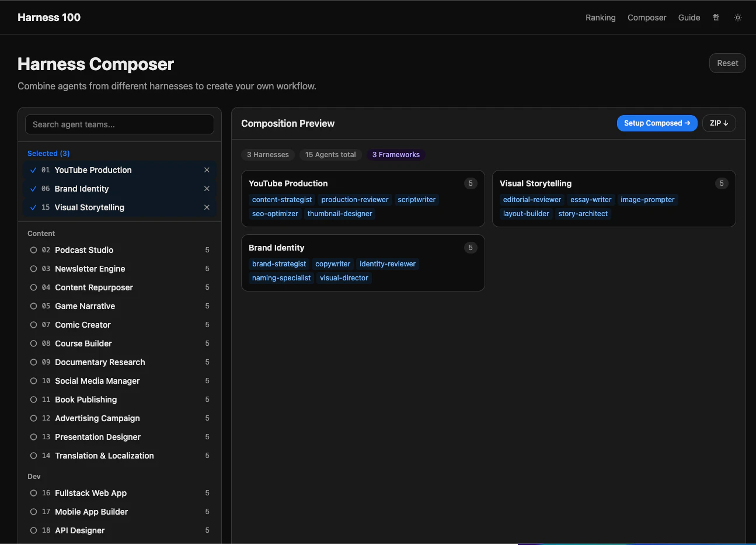756x545 pixels.
Task: Select the Book Publishing radio circle
Action: click(x=33, y=400)
